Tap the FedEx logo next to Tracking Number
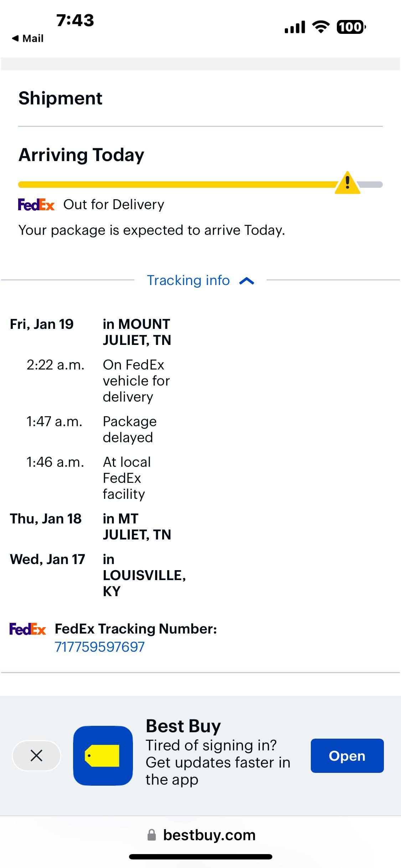The width and height of the screenshot is (401, 868). (28, 629)
